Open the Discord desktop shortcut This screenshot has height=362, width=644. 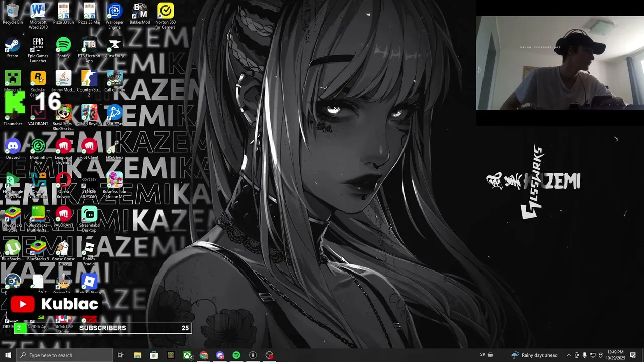(13, 149)
